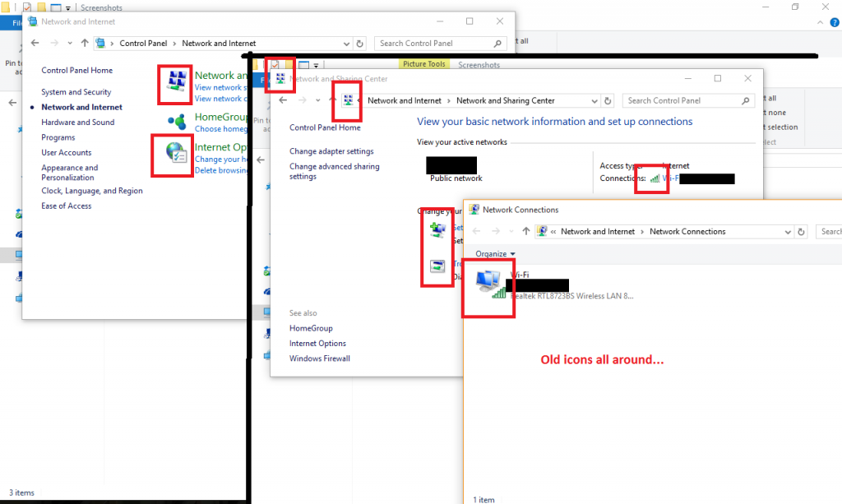This screenshot has height=504, width=842.
Task: Click the troubleshoot problems icon
Action: coord(437,266)
